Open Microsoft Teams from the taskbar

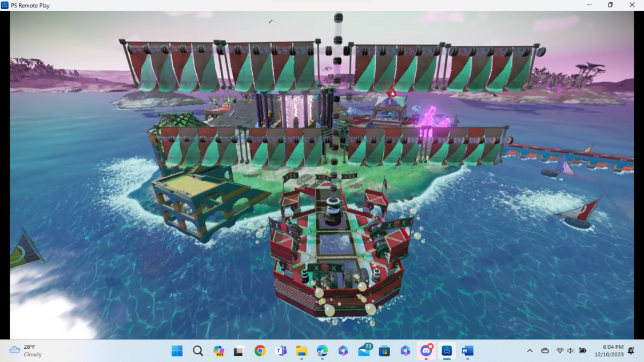tap(281, 351)
